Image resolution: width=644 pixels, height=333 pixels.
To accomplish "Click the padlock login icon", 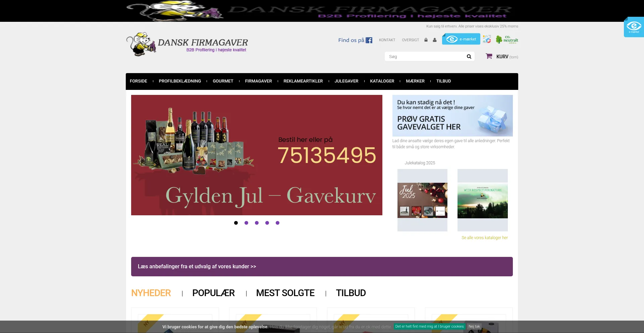I will (426, 40).
